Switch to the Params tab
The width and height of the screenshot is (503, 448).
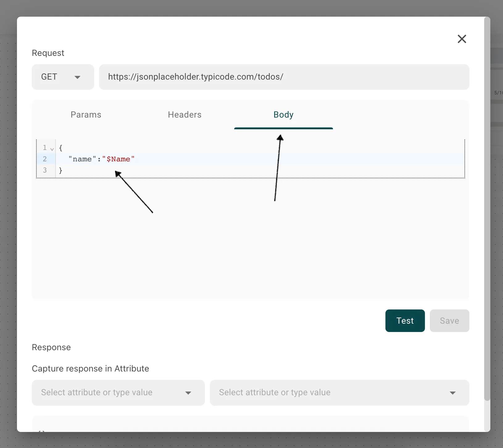click(x=86, y=115)
